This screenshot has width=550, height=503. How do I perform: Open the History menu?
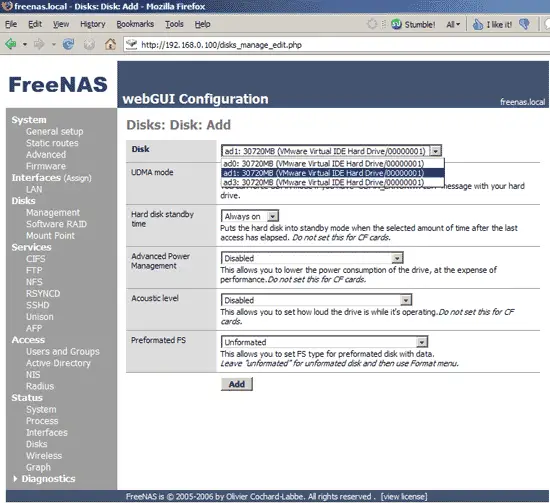[93, 24]
